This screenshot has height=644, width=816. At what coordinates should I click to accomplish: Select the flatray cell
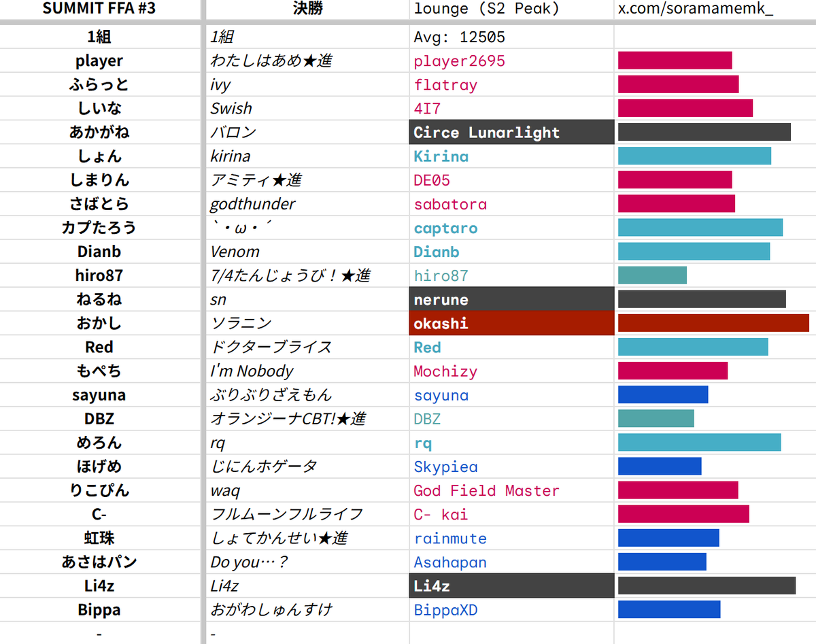pyautogui.click(x=511, y=84)
